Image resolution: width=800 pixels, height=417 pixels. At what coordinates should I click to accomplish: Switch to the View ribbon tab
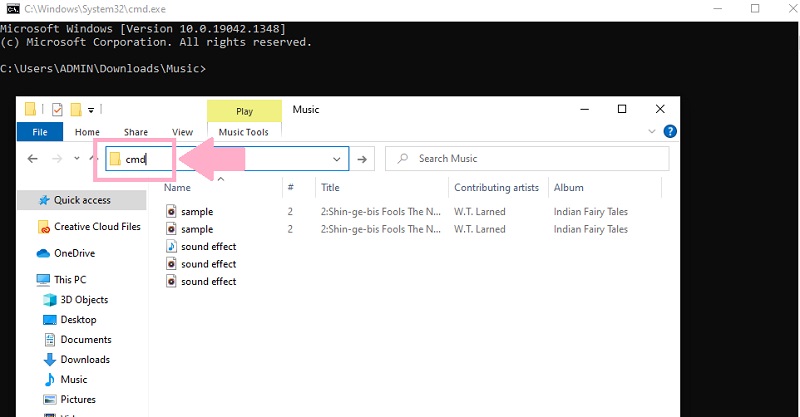pyautogui.click(x=182, y=132)
